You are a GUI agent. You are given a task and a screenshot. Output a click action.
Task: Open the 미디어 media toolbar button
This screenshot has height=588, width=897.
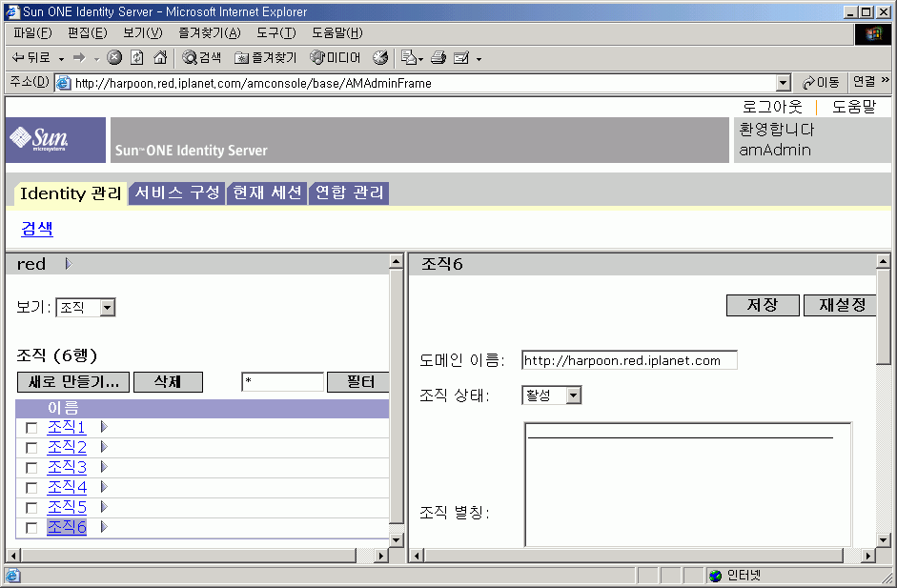click(336, 58)
